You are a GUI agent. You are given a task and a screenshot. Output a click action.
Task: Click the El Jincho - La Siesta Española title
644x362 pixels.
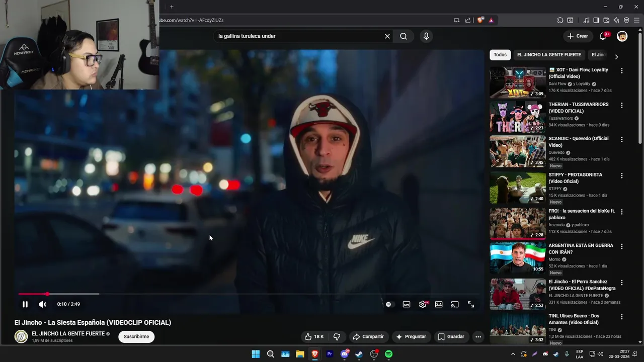(x=93, y=323)
